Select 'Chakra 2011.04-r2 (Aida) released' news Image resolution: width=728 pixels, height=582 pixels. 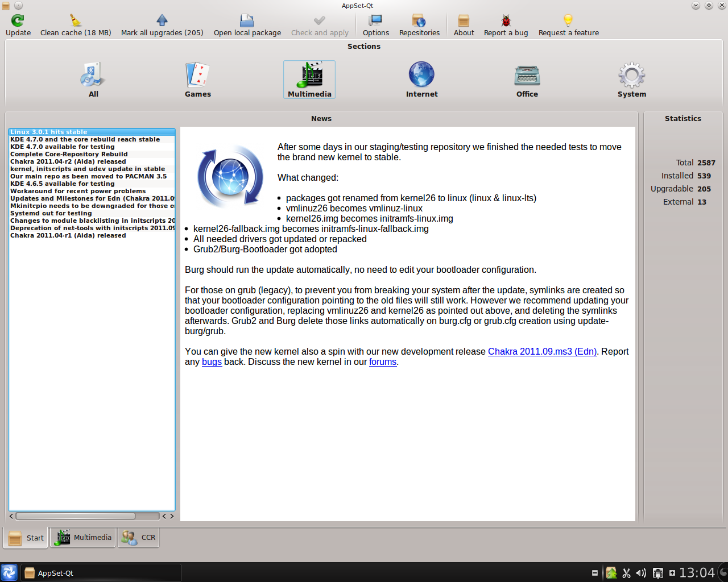92,161
